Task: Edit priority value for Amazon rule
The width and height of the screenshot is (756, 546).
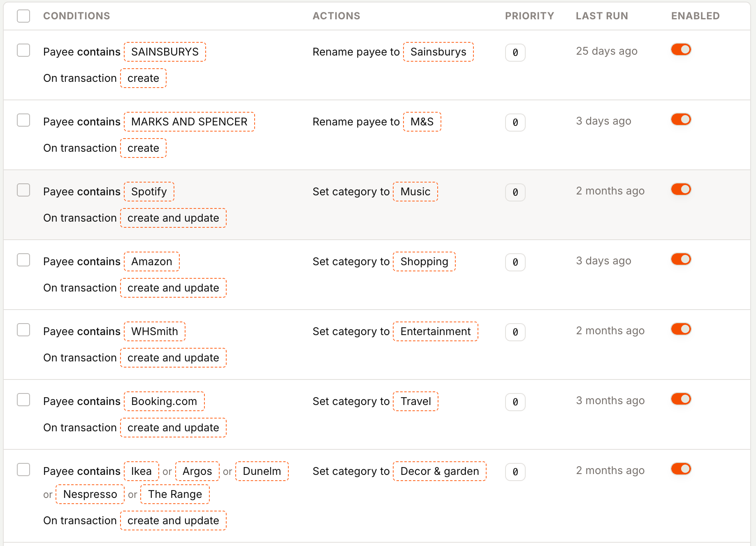Action: [515, 262]
